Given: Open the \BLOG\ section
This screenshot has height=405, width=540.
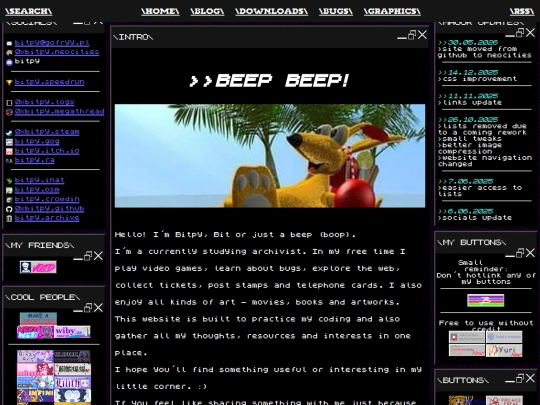Looking at the screenshot, I should pyautogui.click(x=207, y=11).
